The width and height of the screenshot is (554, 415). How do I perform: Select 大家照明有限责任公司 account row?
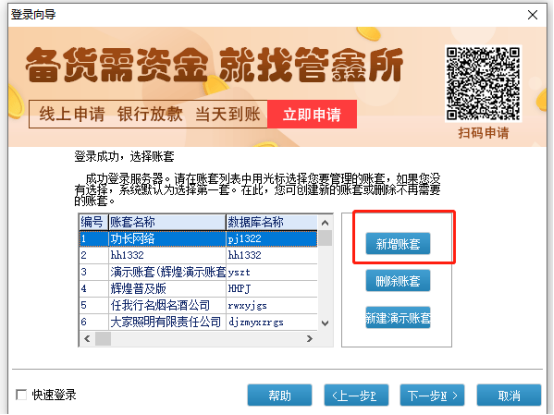coord(198,322)
